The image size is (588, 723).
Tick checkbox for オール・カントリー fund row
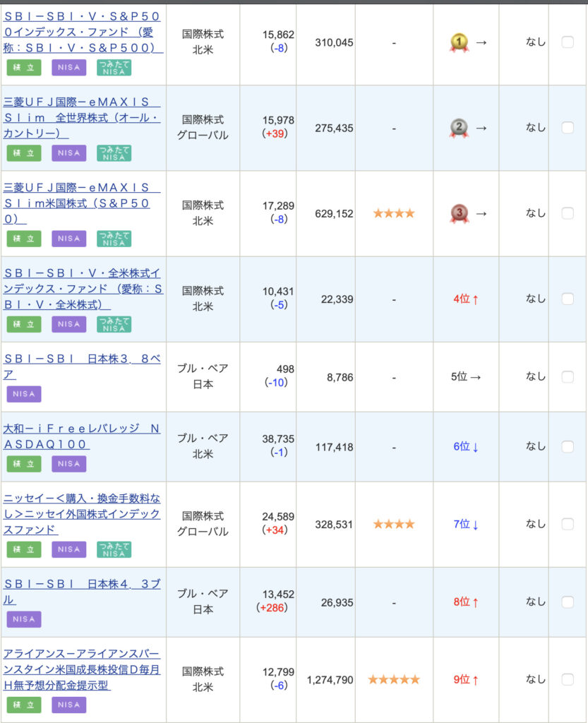568,128
